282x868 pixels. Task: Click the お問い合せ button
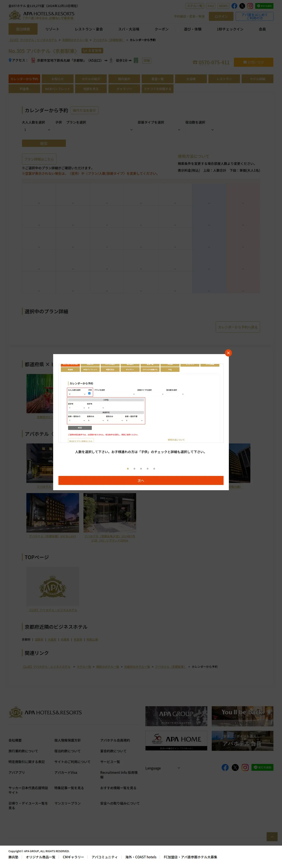point(254,62)
